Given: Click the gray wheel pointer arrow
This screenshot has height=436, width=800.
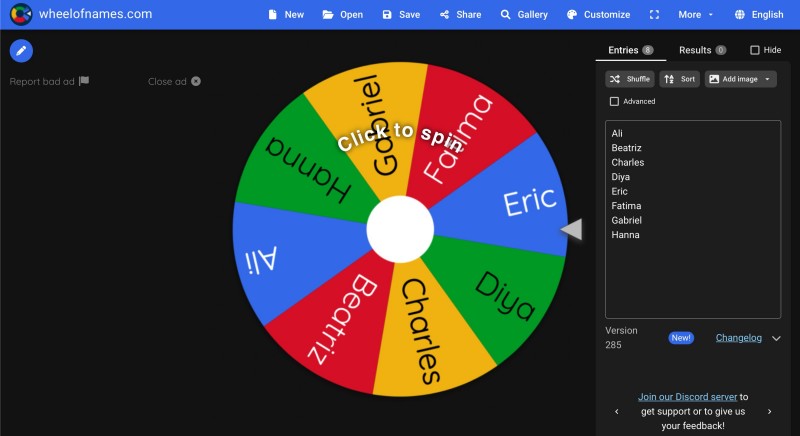Looking at the screenshot, I should [x=572, y=229].
